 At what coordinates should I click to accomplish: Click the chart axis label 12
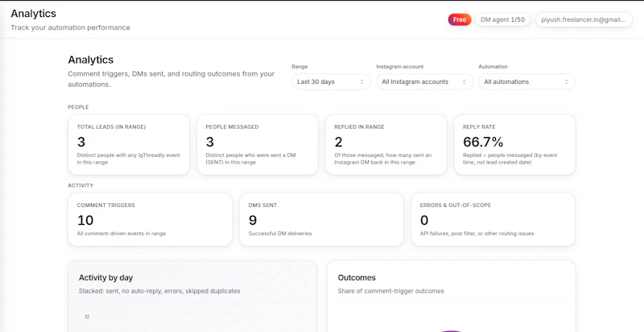point(87,317)
